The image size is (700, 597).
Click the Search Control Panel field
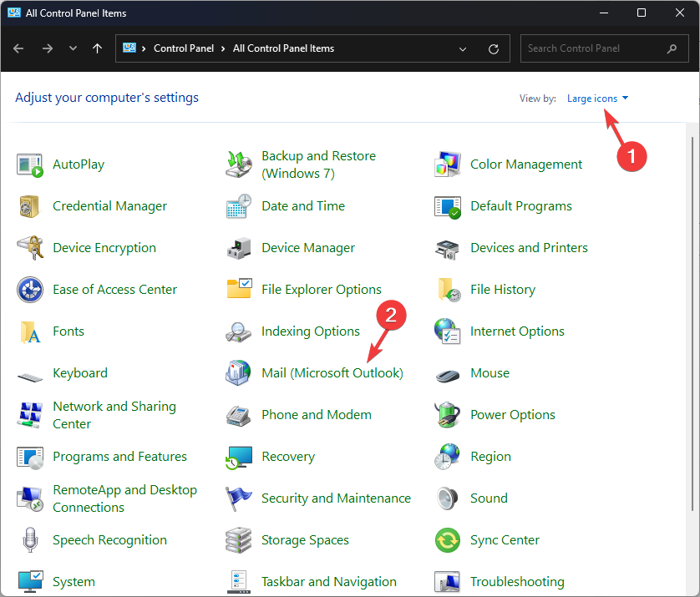[x=593, y=48]
